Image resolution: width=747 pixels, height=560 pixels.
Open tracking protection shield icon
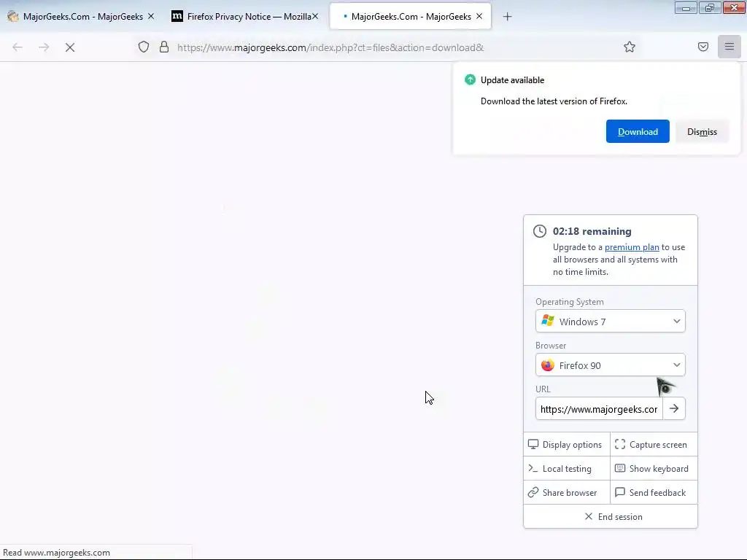144,47
